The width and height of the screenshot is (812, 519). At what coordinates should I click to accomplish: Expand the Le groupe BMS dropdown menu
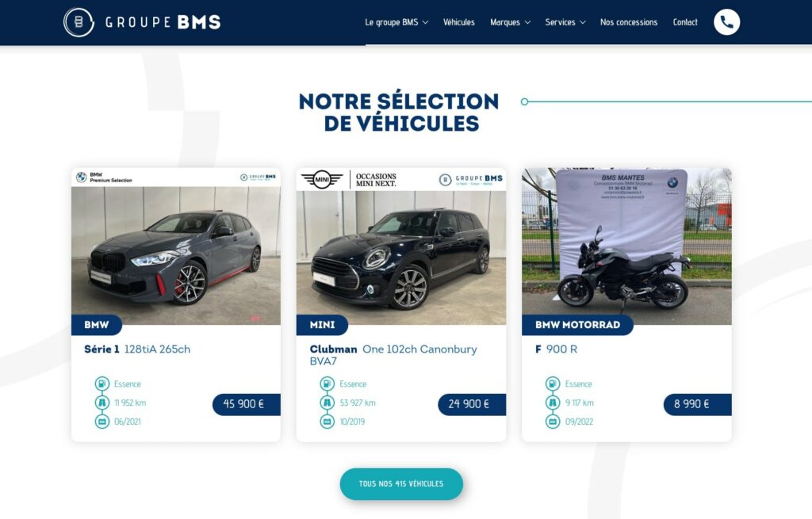pyautogui.click(x=396, y=22)
